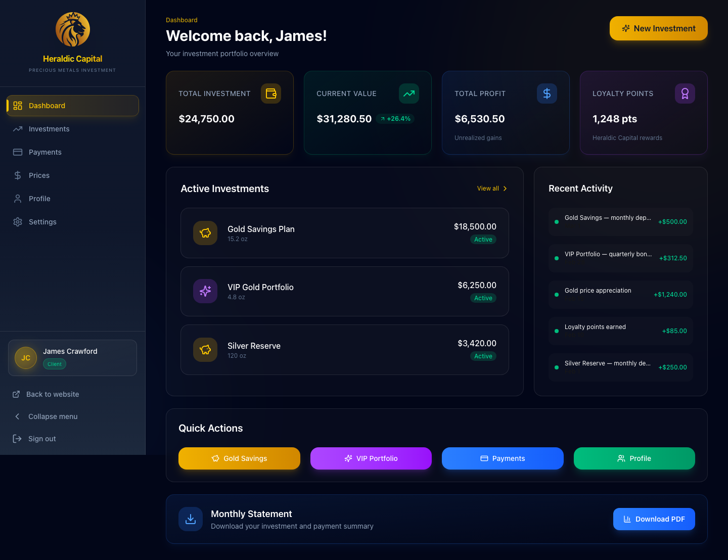
Task: Click the sparkle icon on VIP Gold Portfolio
Action: coord(205,291)
